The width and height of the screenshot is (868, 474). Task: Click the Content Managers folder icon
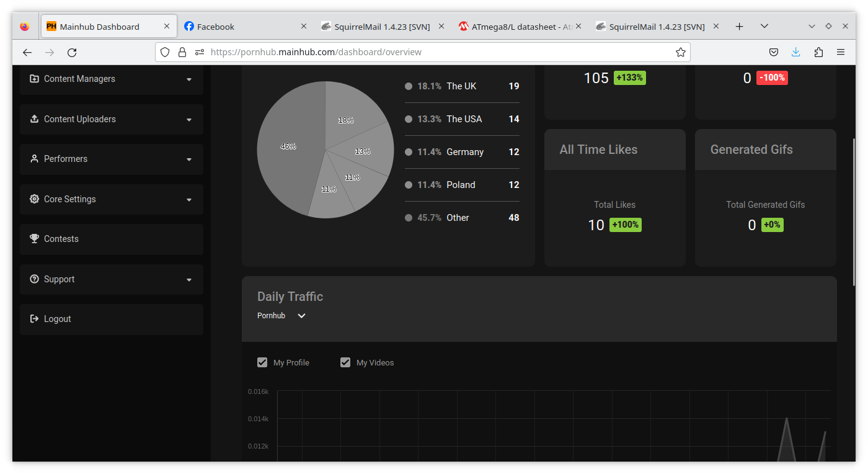pos(34,79)
